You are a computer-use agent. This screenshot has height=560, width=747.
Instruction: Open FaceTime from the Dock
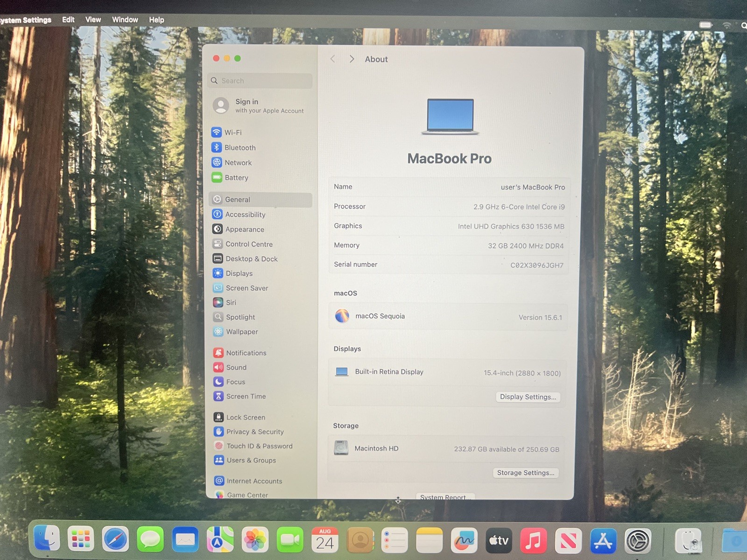[290, 540]
